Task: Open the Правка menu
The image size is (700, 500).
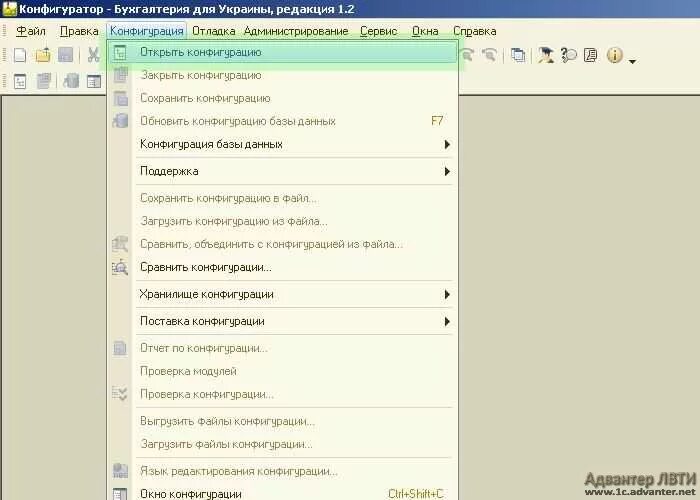Action: coord(79,31)
